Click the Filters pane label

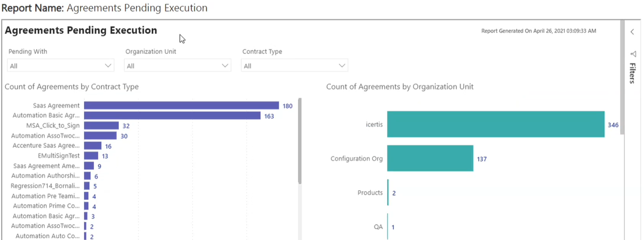(632, 73)
